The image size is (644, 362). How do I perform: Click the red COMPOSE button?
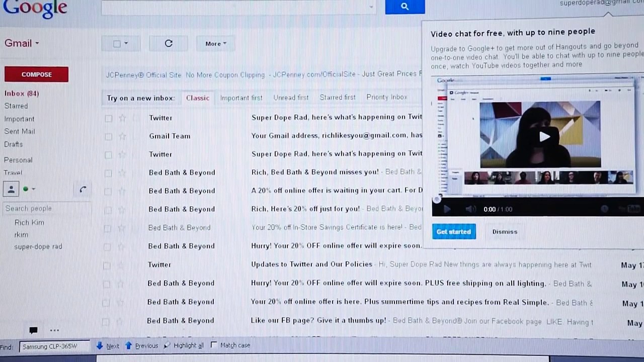pyautogui.click(x=36, y=74)
